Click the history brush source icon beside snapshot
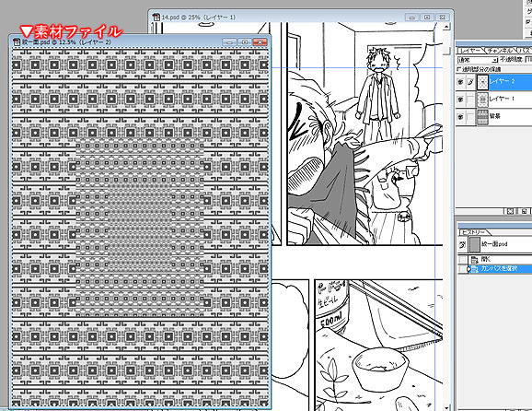The image size is (532, 411). pos(462,245)
